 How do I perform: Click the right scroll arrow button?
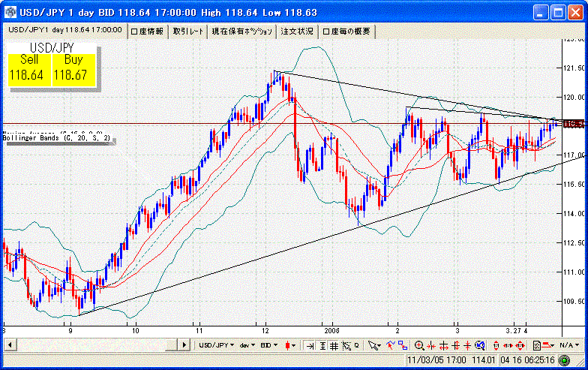click(184, 345)
